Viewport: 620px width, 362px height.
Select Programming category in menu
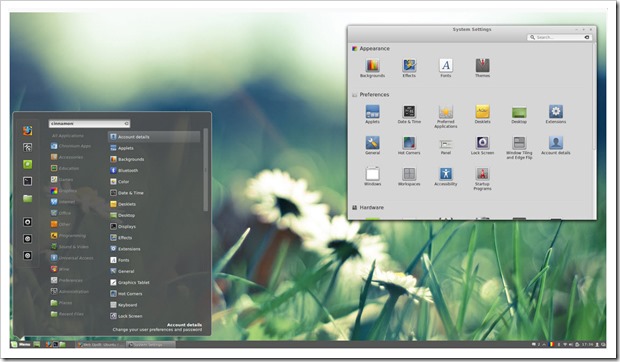coord(68,236)
